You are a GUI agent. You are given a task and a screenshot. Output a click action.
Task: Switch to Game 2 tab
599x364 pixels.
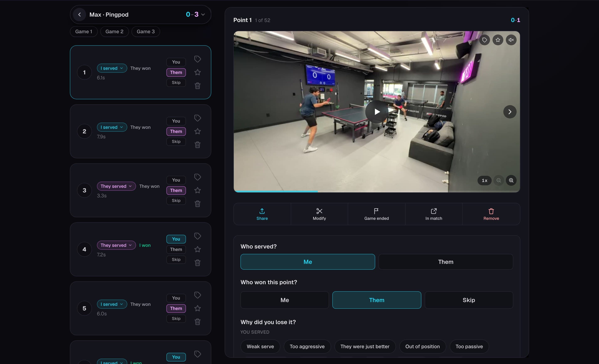pos(114,32)
